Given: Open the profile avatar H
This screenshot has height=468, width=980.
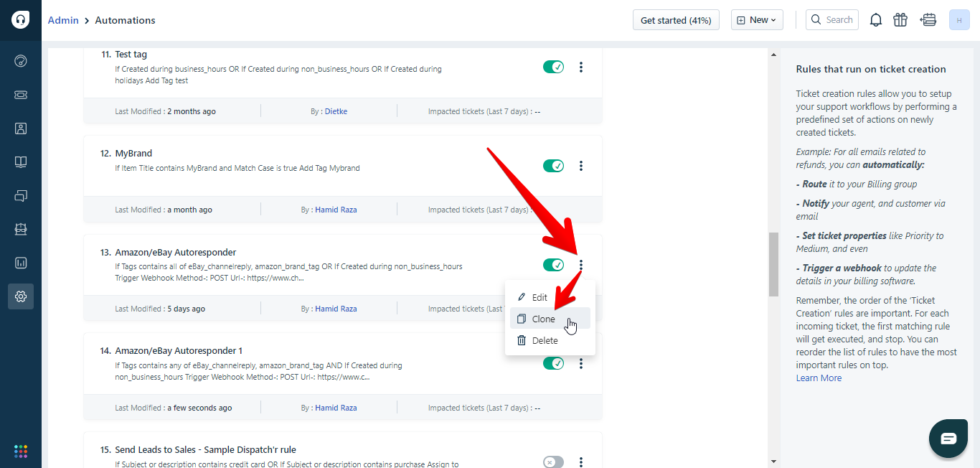Looking at the screenshot, I should coord(959,20).
